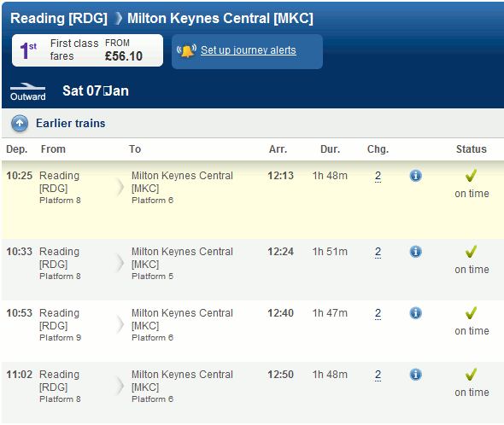Click the 12:24 arrival time

280,252
